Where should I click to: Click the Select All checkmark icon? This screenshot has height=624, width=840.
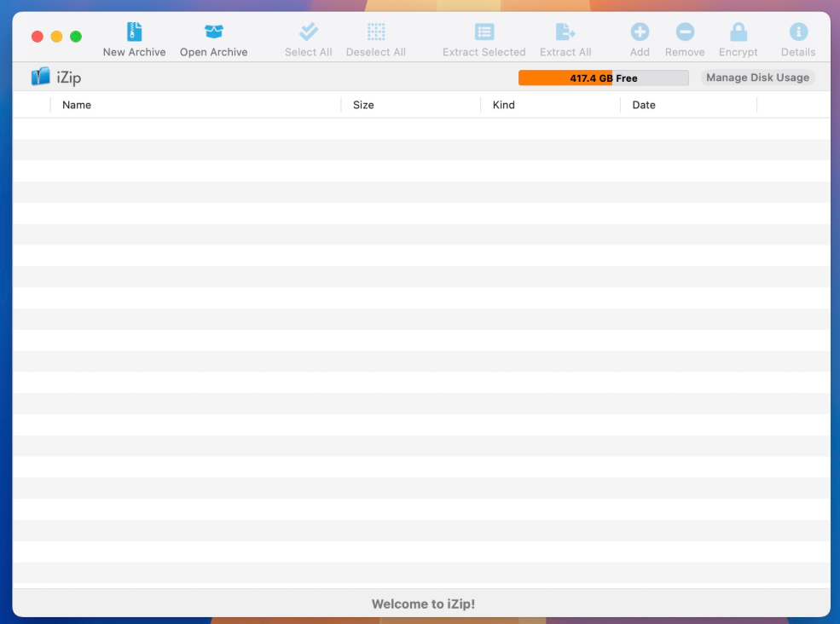[x=308, y=32]
